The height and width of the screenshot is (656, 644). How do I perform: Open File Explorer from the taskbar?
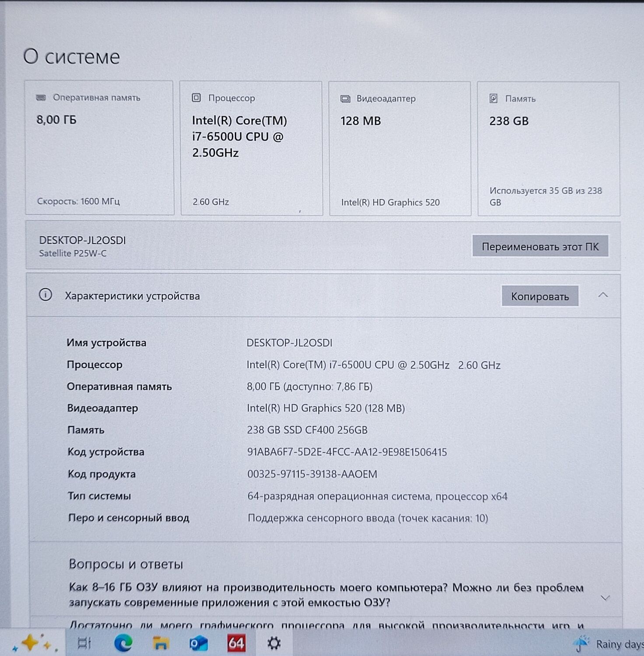[161, 643]
